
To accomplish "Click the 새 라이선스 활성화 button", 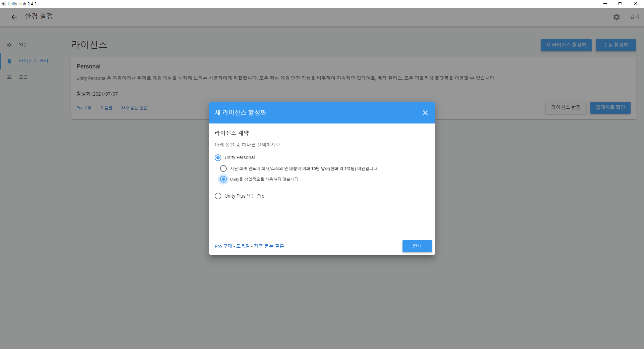I will coord(566,45).
